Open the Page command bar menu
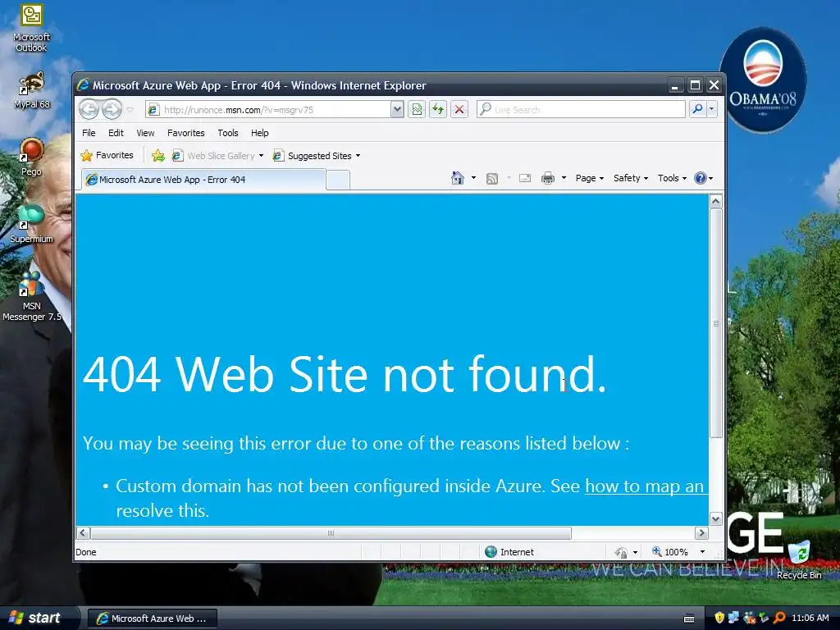Viewport: 840px width, 630px height. coord(589,178)
